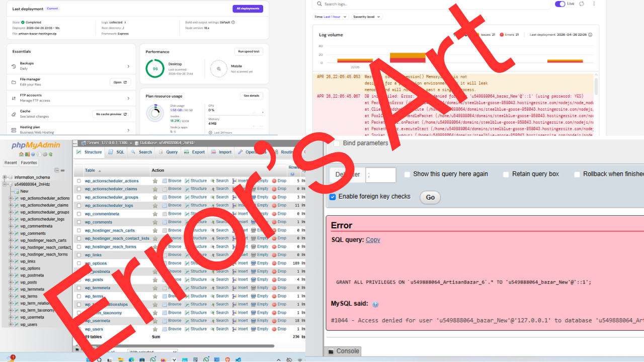This screenshot has width=644, height=362.
Task: Click the Delimiter input field
Action: coord(381,174)
